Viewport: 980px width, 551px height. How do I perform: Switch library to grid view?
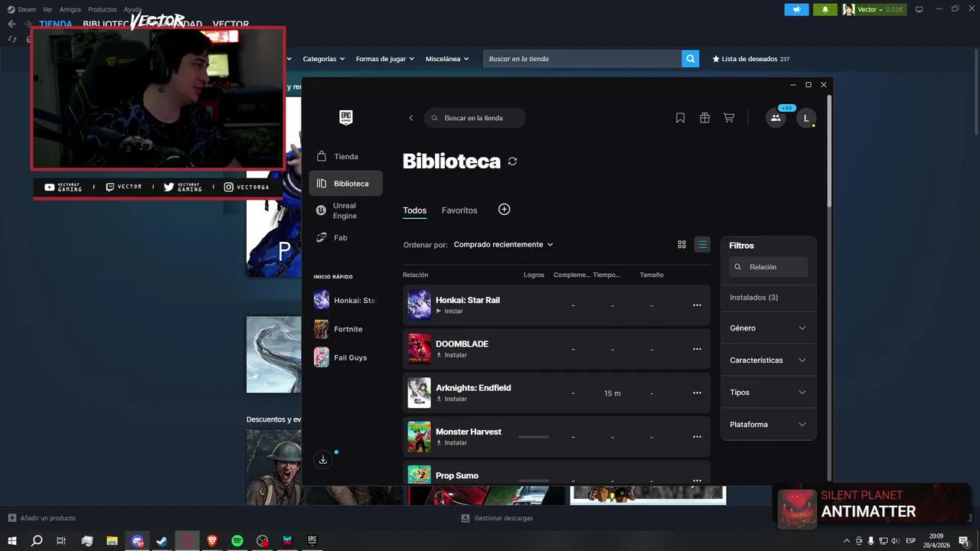(681, 244)
